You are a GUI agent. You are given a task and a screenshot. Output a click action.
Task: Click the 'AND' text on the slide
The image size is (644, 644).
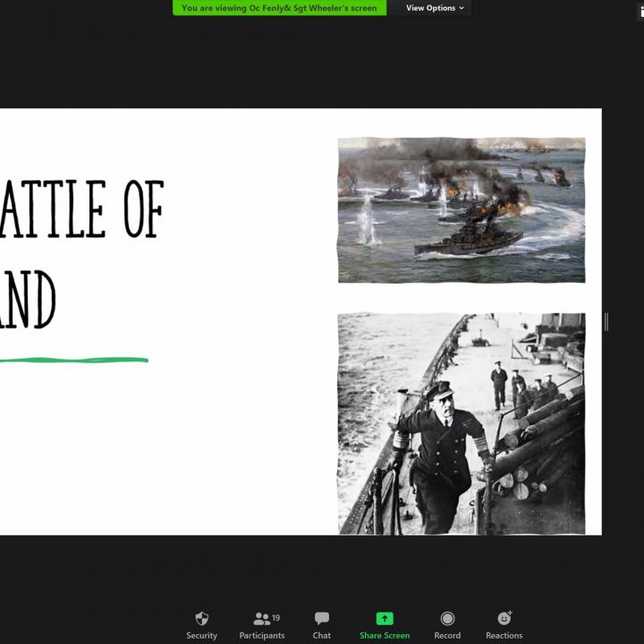coord(27,301)
